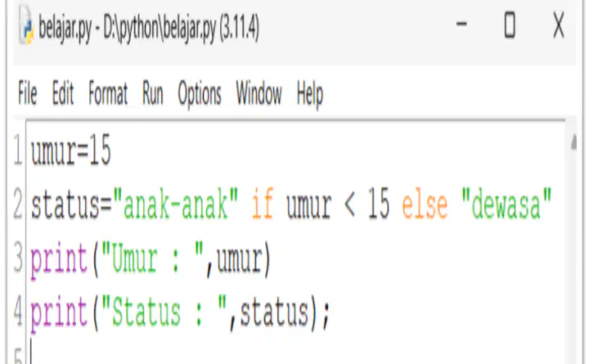Click the string "anak-anak" on line 2

tap(175, 204)
